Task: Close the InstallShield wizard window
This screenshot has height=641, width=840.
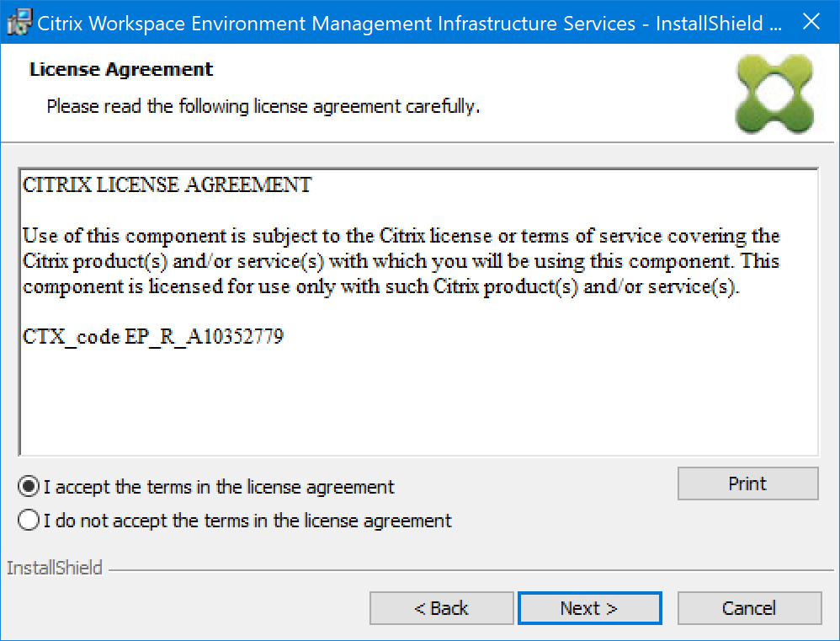Action: click(x=811, y=23)
